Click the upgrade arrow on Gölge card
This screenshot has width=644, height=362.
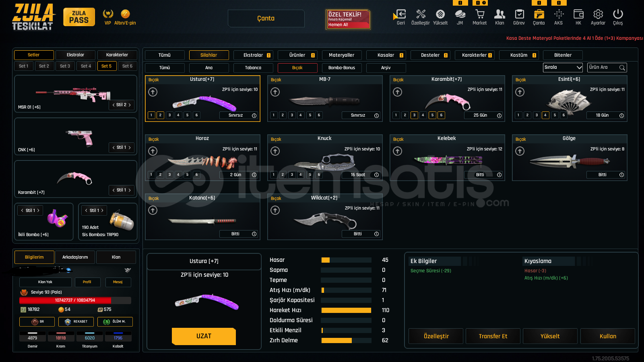(x=520, y=151)
